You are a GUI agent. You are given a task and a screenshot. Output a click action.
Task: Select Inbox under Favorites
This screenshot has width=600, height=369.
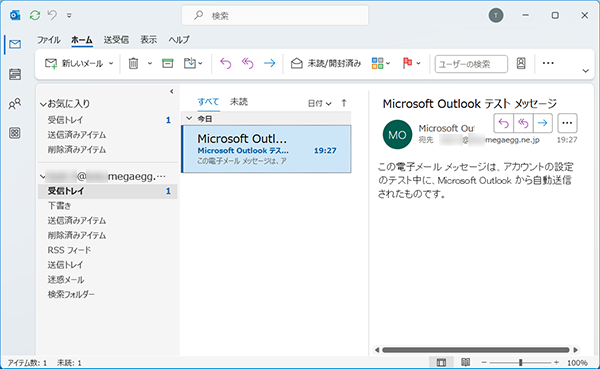pyautogui.click(x=107, y=120)
